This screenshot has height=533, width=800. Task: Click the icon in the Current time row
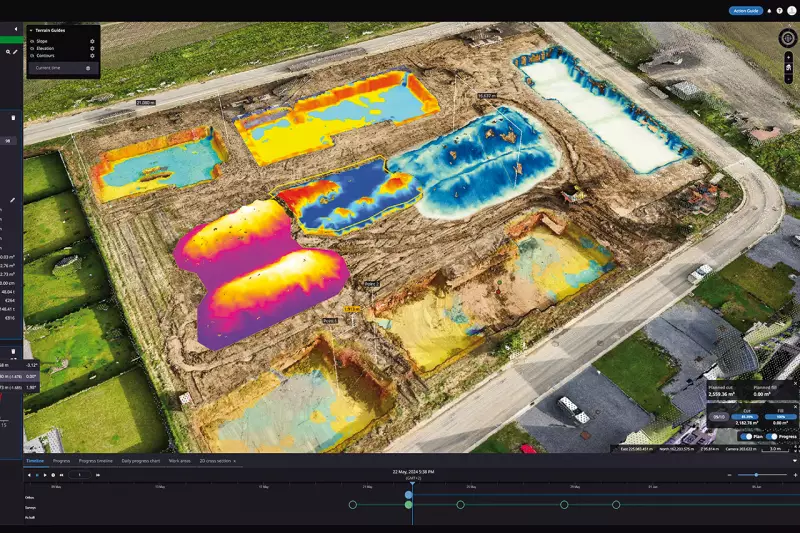88,68
